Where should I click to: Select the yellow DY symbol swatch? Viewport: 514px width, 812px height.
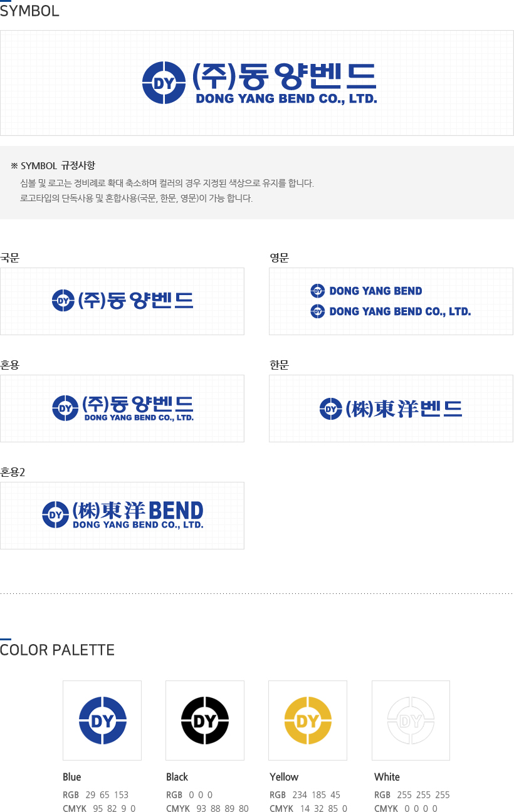click(308, 721)
